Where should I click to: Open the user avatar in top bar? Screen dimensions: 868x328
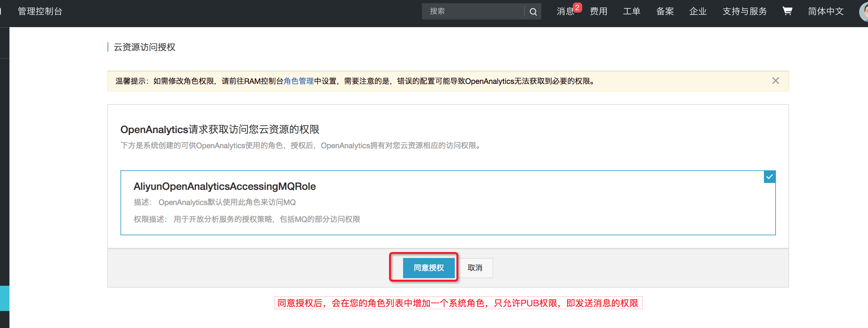[864, 12]
